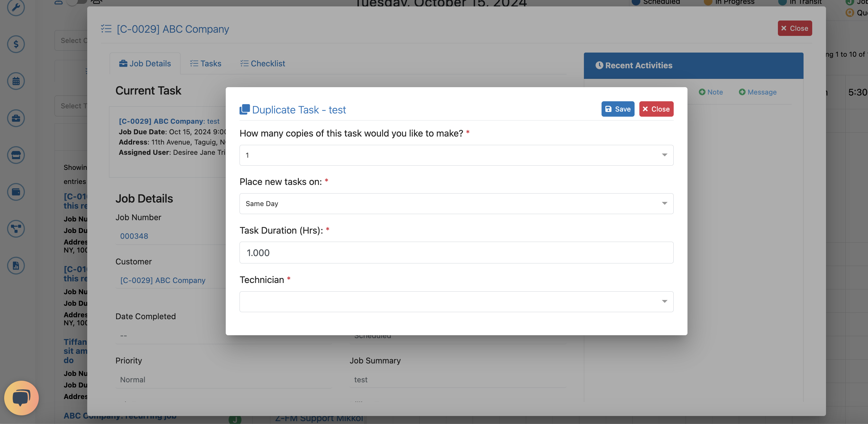Screen dimensions: 868x424
Task: Open the reports document sidebar icon
Action: (x=16, y=266)
